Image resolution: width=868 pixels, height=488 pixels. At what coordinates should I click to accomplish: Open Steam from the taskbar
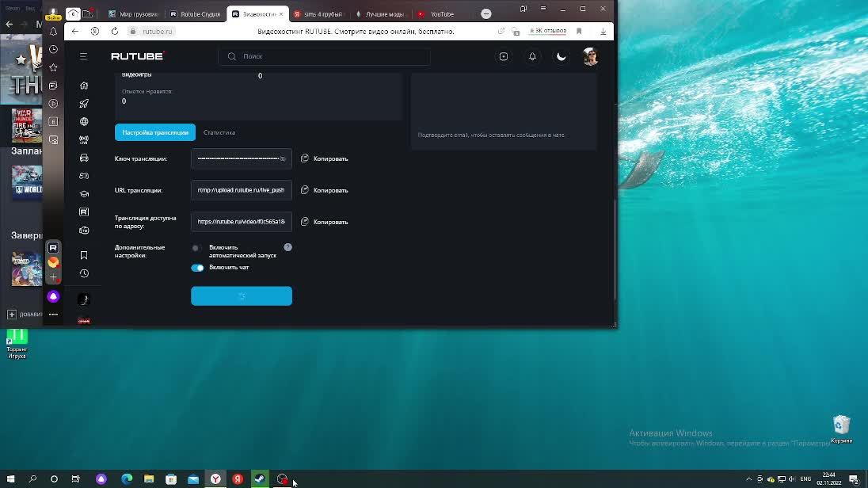click(260, 478)
